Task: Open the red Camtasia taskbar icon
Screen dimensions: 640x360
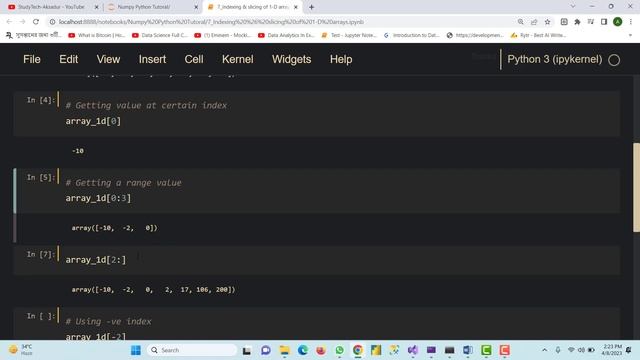Action: [x=504, y=350]
